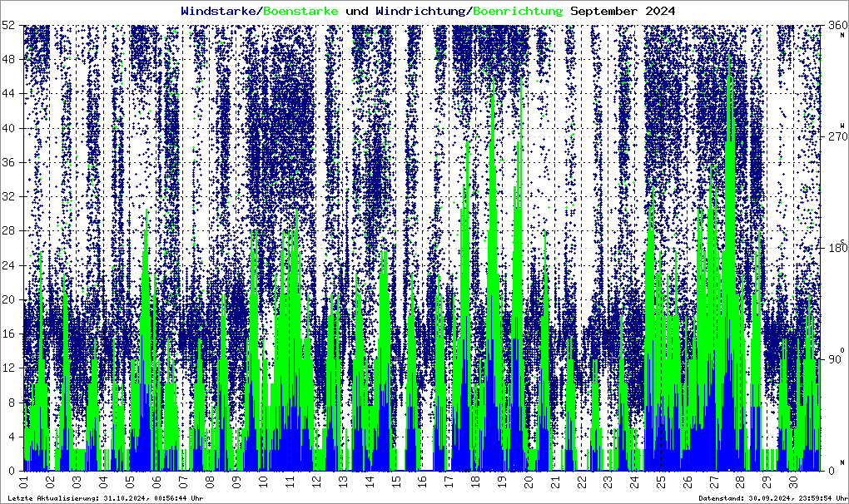Click the right-axis direction value 90

pyautogui.click(x=834, y=359)
